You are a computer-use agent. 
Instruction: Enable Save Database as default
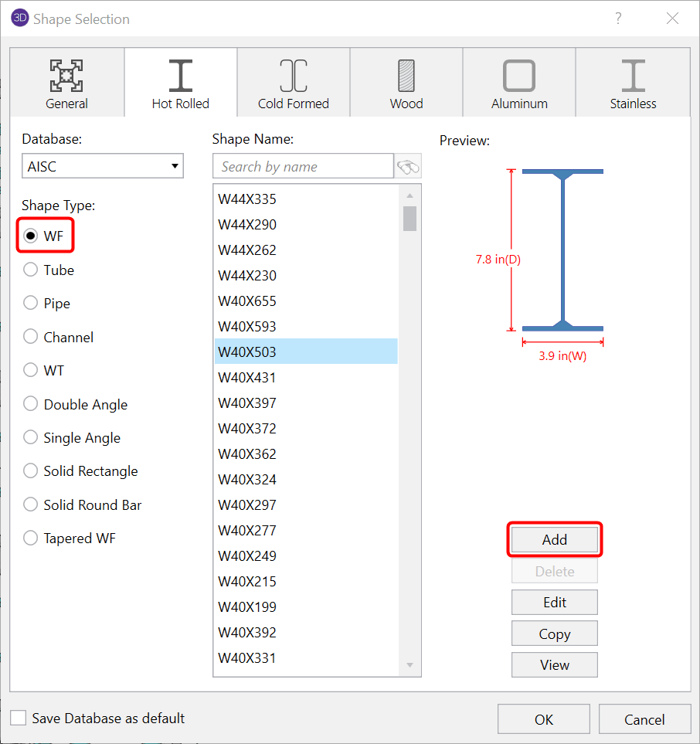click(19, 719)
